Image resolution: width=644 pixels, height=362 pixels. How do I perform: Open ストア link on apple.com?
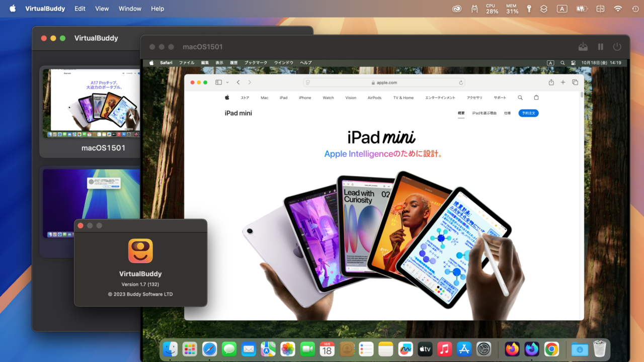pos(245,98)
